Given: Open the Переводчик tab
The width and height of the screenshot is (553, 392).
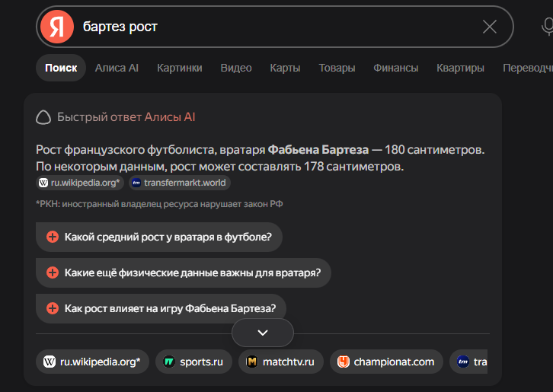Looking at the screenshot, I should [x=528, y=68].
